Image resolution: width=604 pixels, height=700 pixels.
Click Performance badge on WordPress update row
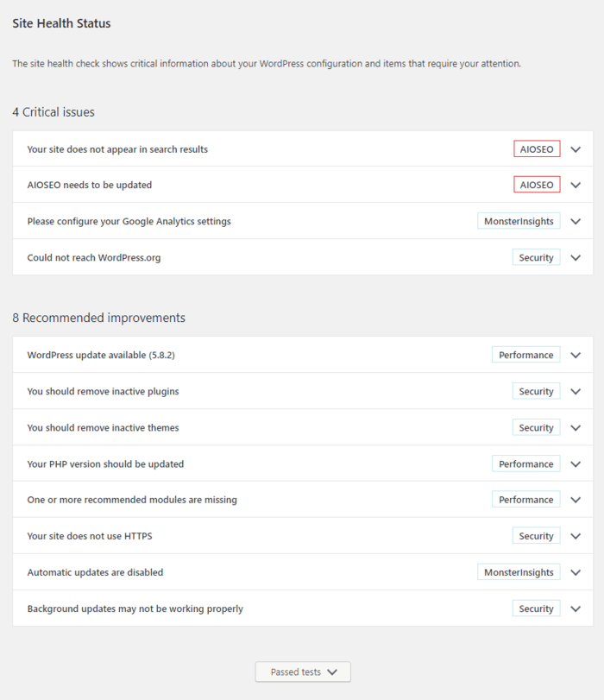[525, 355]
